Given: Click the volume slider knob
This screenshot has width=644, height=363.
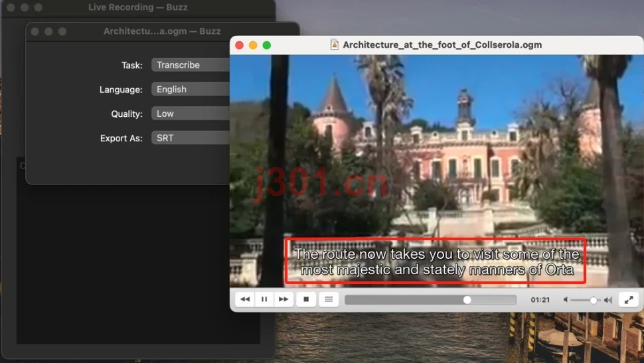Looking at the screenshot, I should (594, 300).
